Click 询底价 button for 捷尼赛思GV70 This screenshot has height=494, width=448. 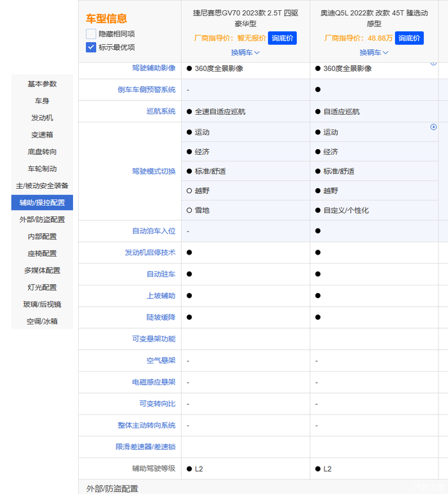pos(282,38)
